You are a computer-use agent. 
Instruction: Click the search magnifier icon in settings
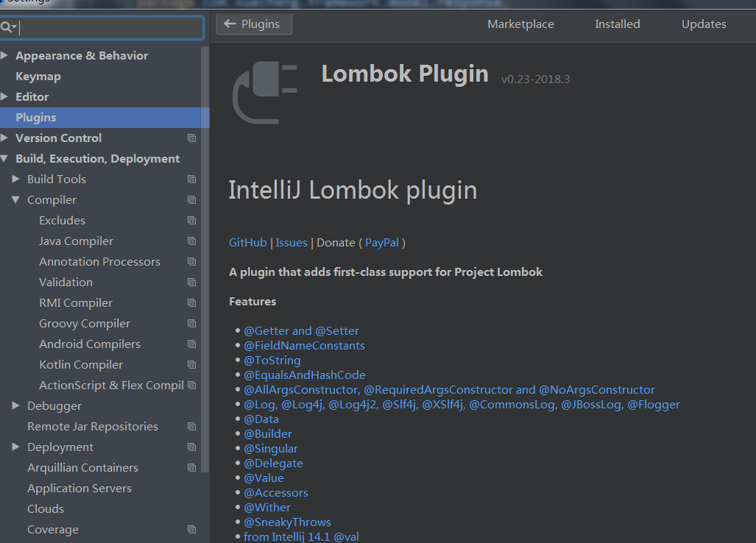6,27
